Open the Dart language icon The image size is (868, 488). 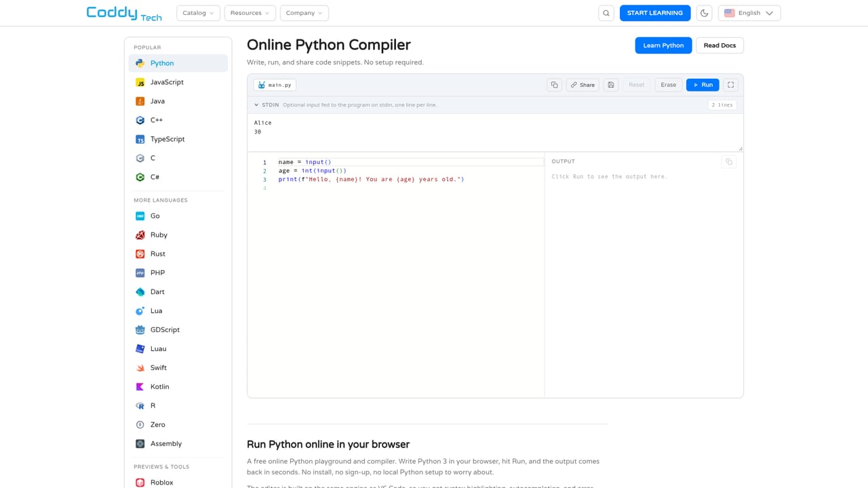140,291
